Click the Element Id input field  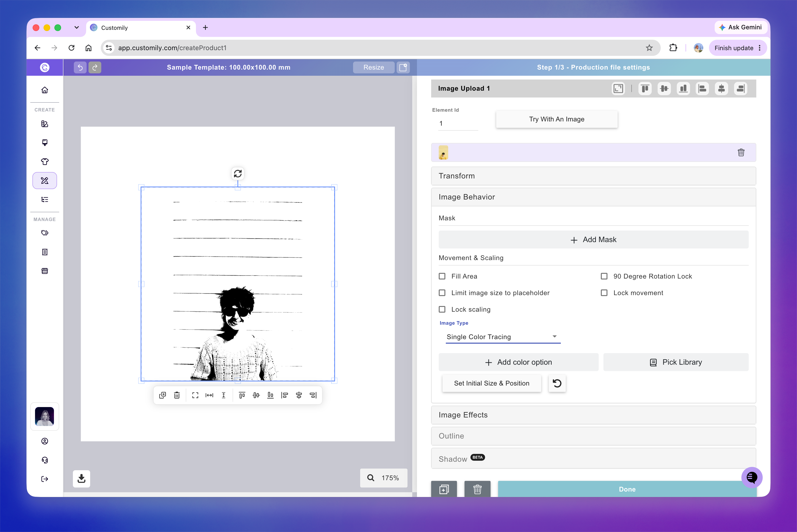(x=458, y=124)
